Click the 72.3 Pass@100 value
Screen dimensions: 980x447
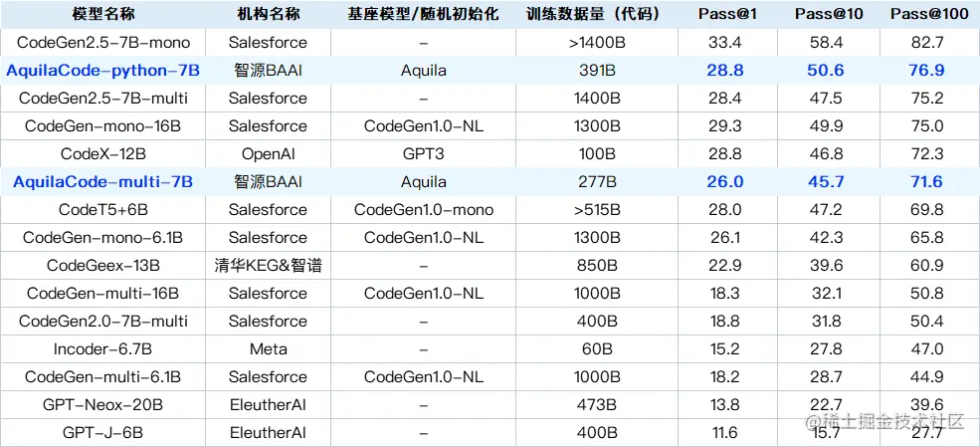[927, 153]
